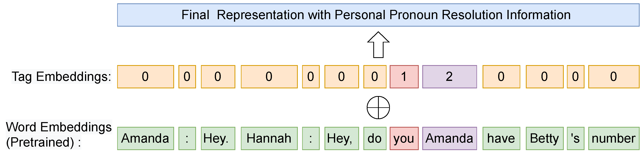Select the 'Betty' word box
This screenshot has height=157, width=644.
pos(544,138)
